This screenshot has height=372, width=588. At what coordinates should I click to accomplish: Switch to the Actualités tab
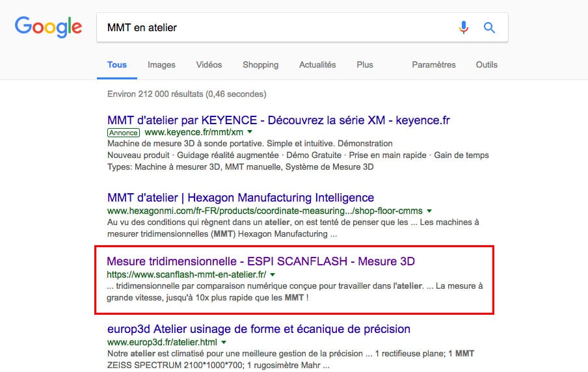317,65
